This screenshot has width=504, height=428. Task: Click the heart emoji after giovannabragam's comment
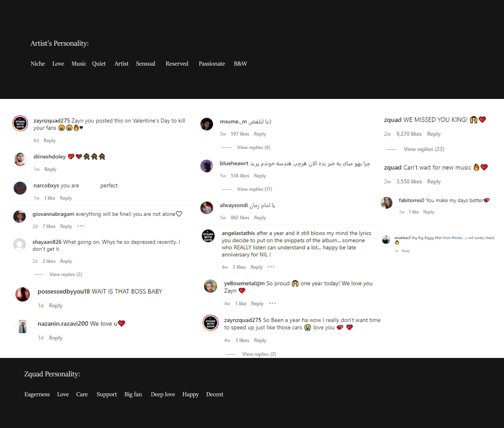click(x=179, y=214)
